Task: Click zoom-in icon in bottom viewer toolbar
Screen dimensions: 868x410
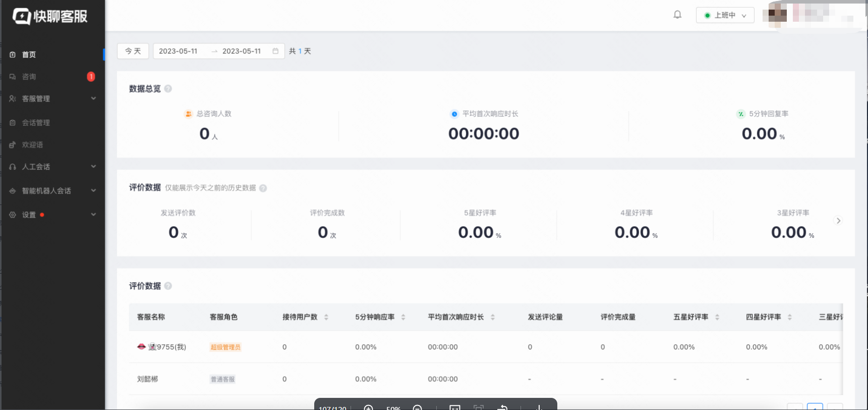Action: (369, 407)
